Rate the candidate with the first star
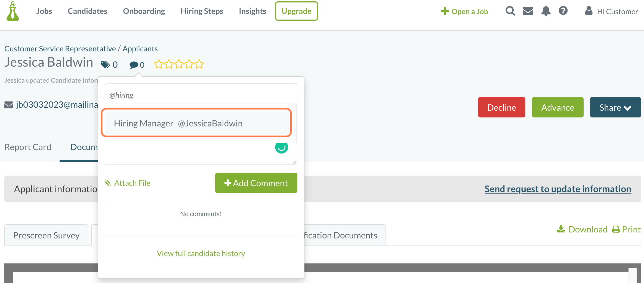 159,64
